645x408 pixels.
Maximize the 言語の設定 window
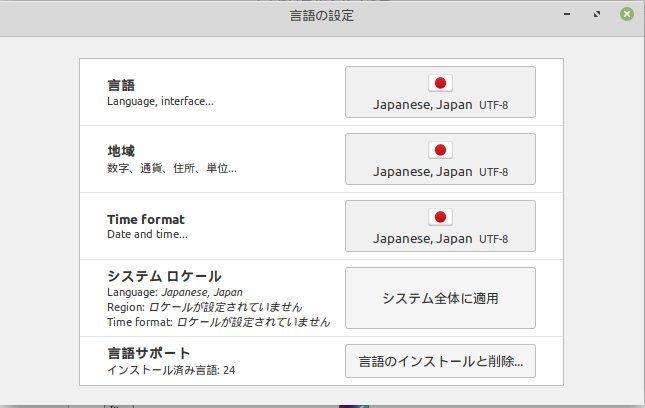[596, 14]
